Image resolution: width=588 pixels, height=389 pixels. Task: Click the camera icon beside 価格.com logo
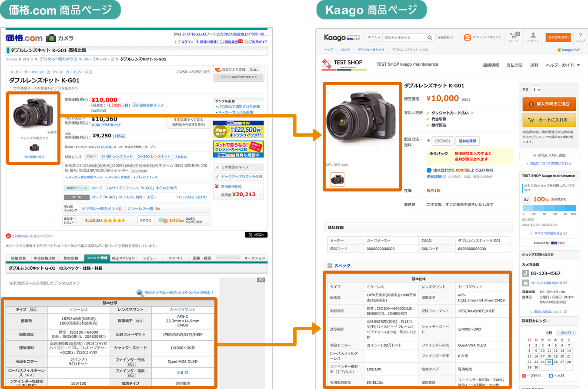(51, 38)
